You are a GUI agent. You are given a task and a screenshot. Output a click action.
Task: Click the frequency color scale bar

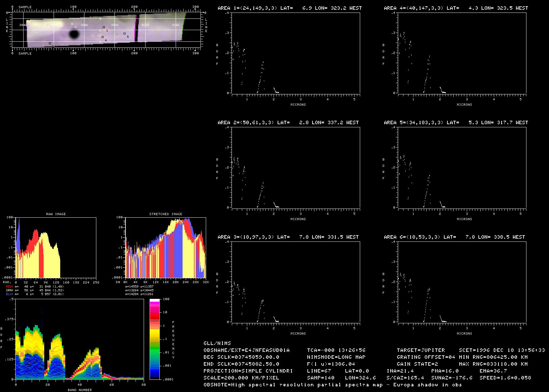pyautogui.click(x=155, y=339)
